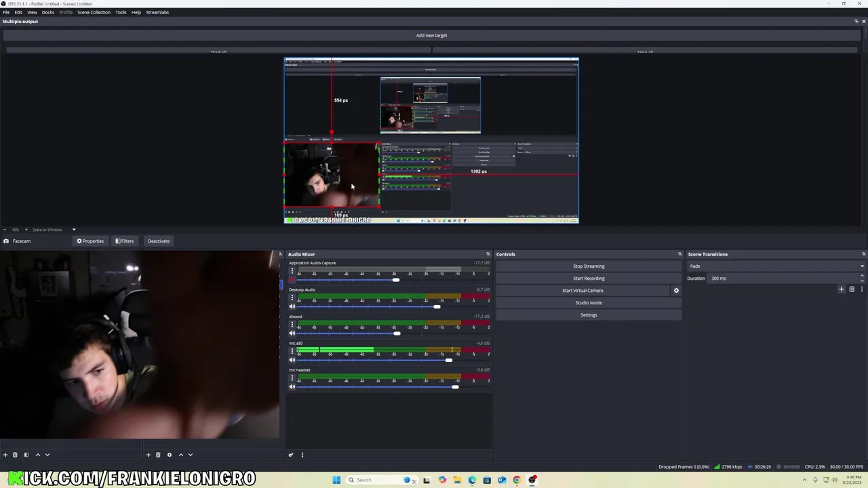Open the Scene Collection menu
Image resolution: width=868 pixels, height=488 pixels.
point(94,12)
